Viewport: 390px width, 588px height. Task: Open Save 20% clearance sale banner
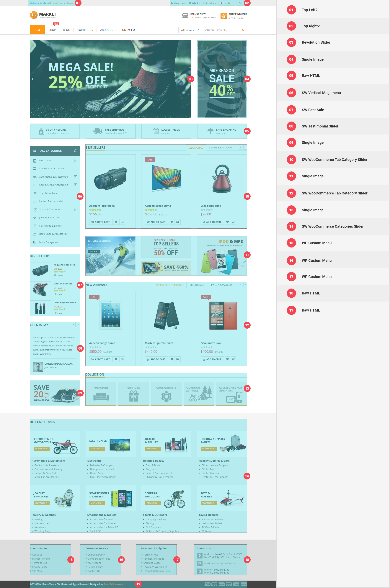[55, 393]
